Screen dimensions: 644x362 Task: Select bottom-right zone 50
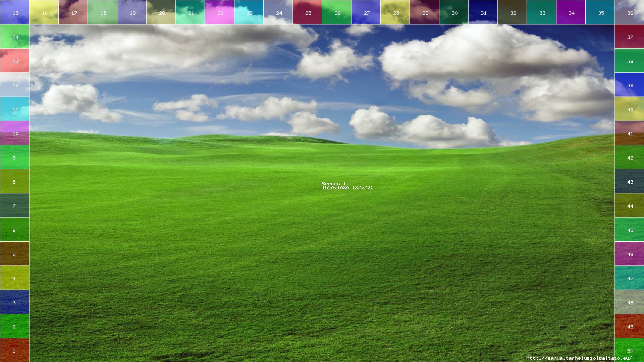629,350
